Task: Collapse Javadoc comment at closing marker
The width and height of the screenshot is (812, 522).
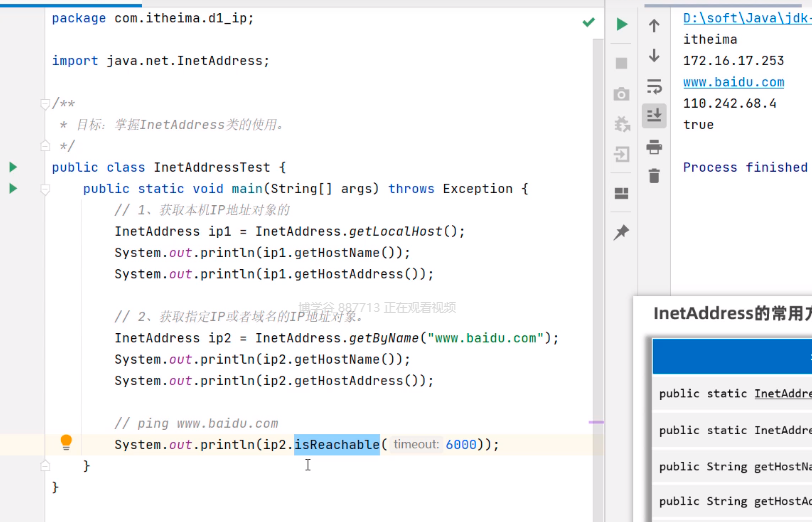Action: [x=45, y=146]
